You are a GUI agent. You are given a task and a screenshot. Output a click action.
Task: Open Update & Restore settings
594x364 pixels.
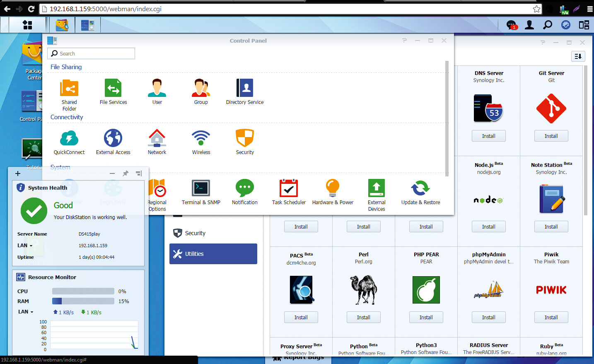coord(420,188)
